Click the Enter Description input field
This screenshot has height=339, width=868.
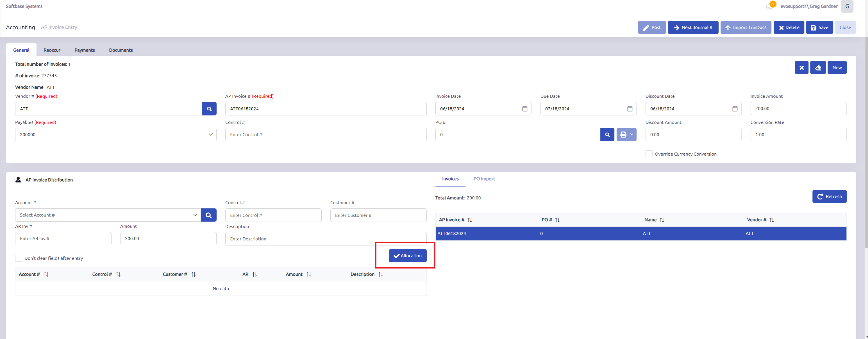pos(326,239)
